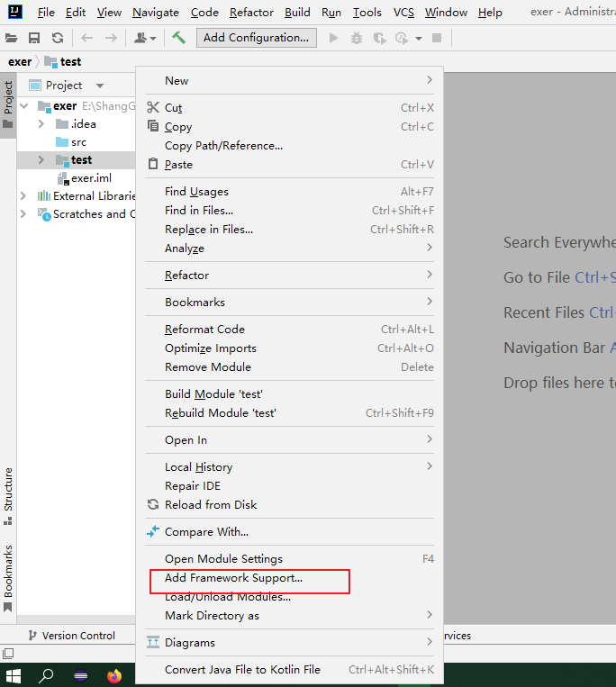Open the Local History submenu
Image resolution: width=616 pixels, height=687 pixels.
click(290, 467)
